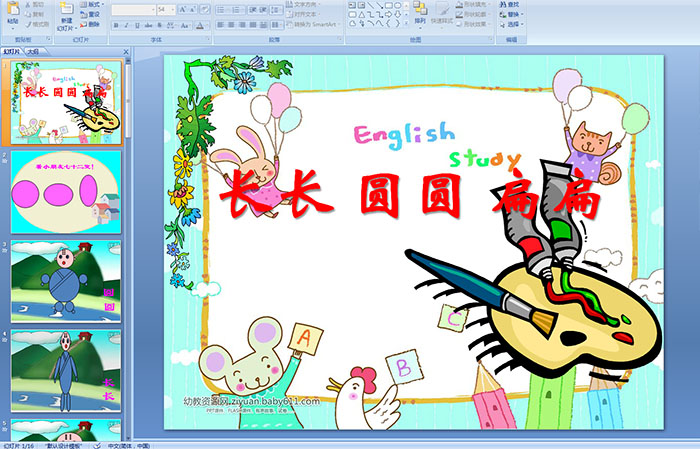The image size is (700, 449).
Task: Toggle Italic formatting
Action: click(126, 25)
